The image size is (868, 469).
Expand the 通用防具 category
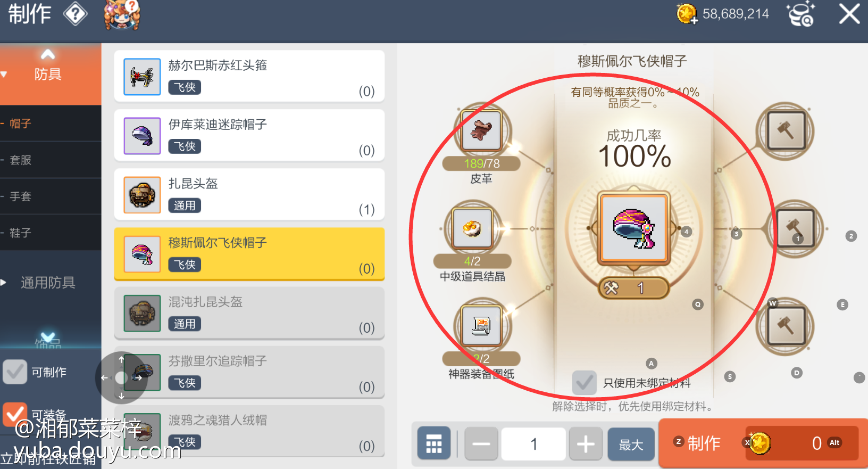(48, 282)
